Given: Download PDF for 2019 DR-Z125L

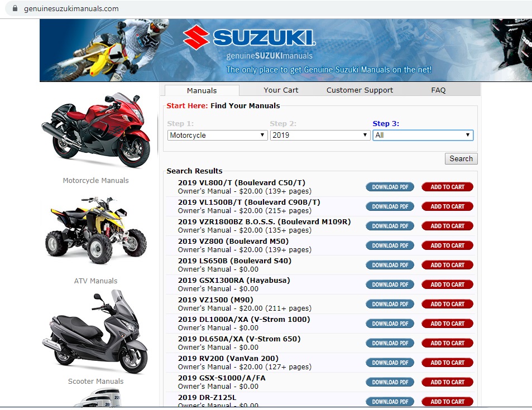Looking at the screenshot, I should tap(390, 402).
